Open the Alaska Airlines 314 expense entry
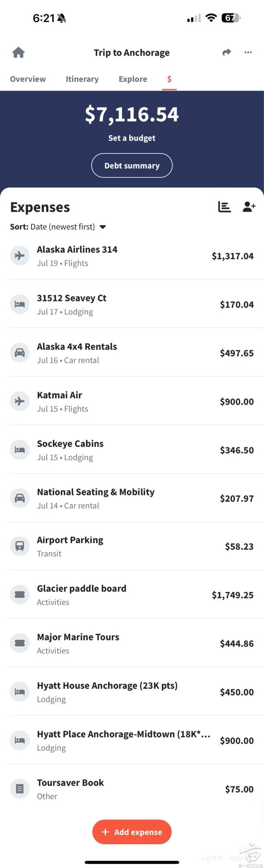 (132, 256)
